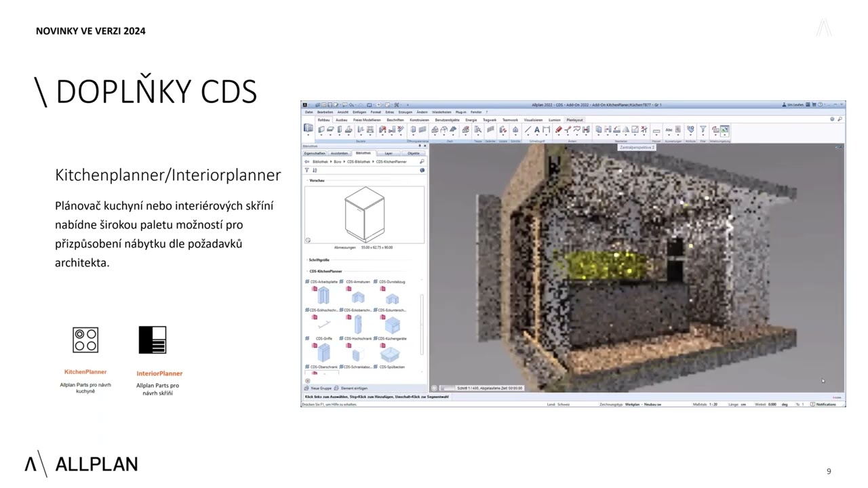Click the orange InteriorPlanner link on the slide
Screen dimensions: 868x488
159,373
